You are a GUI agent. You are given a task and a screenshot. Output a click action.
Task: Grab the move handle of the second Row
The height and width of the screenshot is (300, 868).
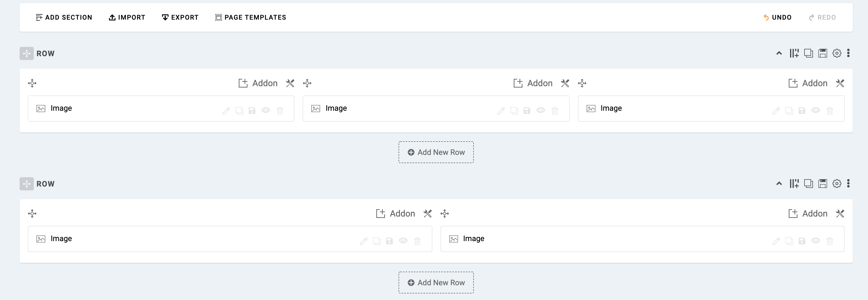(x=27, y=184)
